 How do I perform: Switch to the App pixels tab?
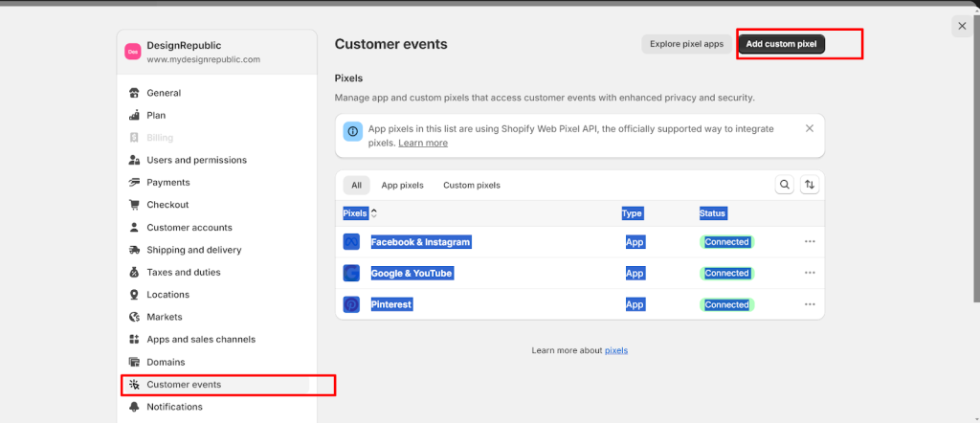pyautogui.click(x=402, y=186)
